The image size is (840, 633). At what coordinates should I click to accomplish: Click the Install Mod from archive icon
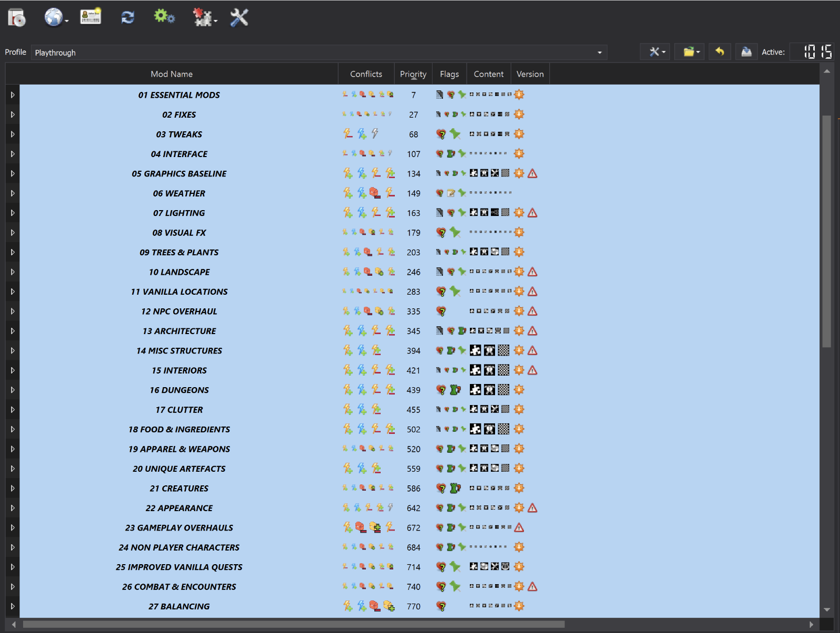17,18
